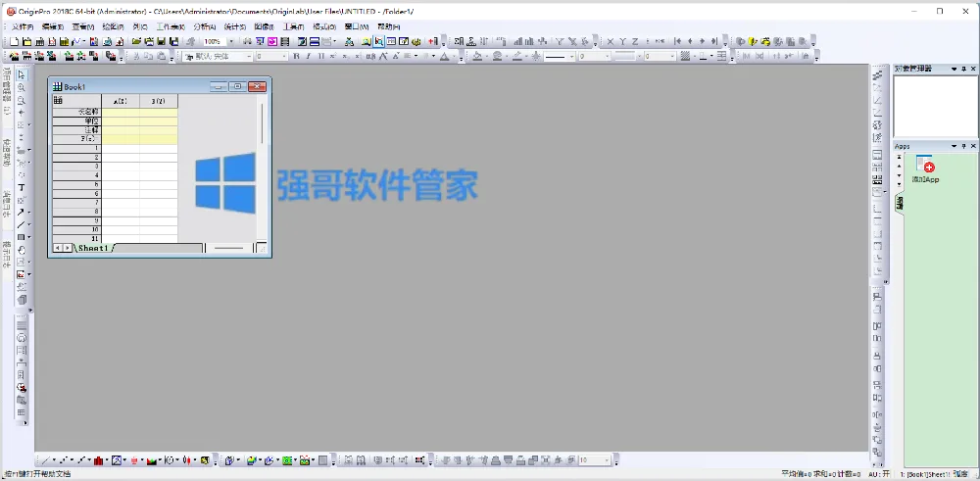
Task: Open the Apps panel dropdown arrow
Action: click(954, 146)
